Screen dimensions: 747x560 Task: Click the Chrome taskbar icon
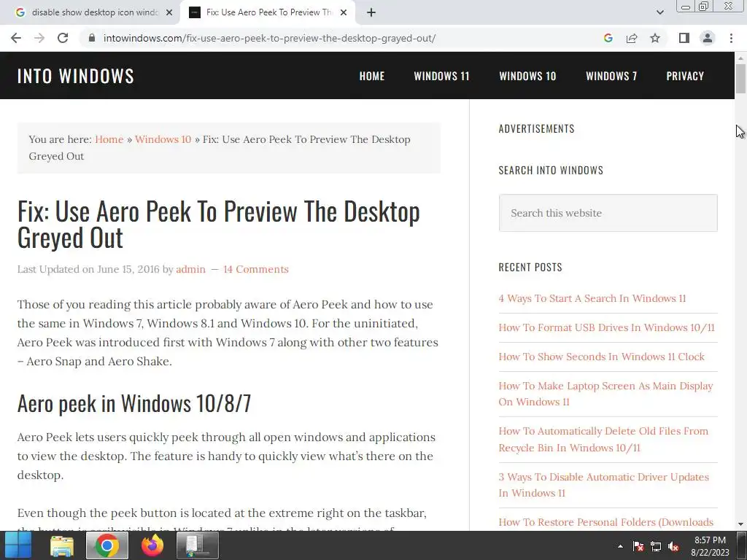point(107,545)
